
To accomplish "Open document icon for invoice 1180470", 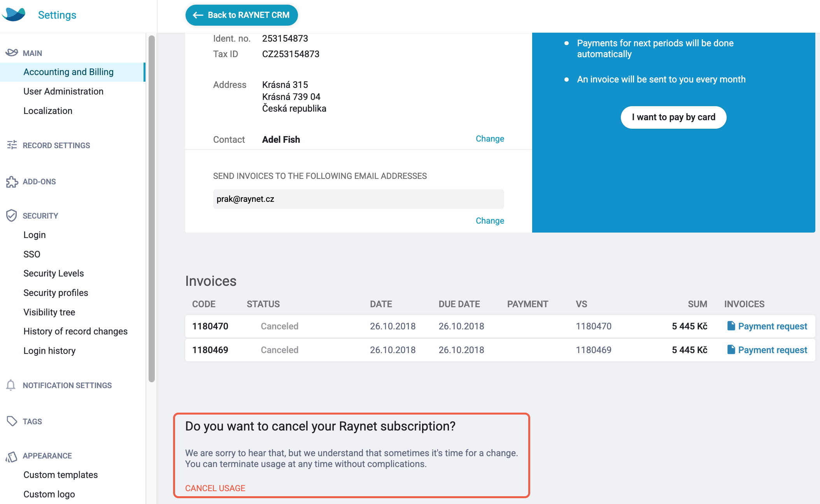I will click(731, 326).
